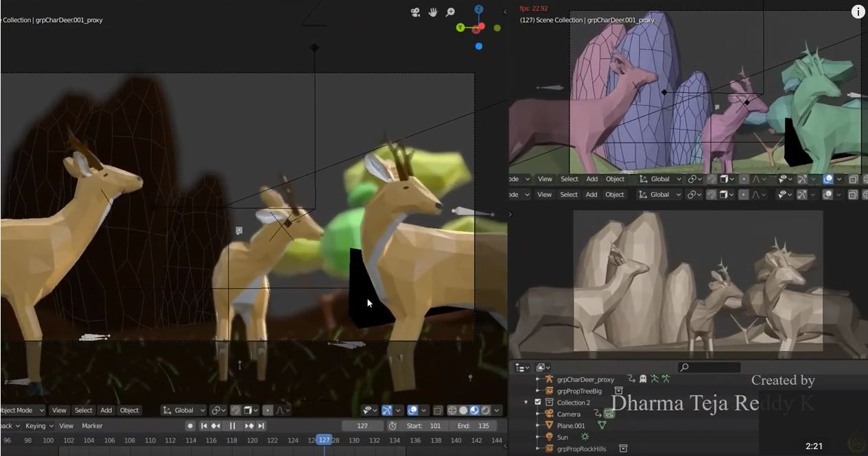Open the Marker menu in timeline

(x=92, y=426)
